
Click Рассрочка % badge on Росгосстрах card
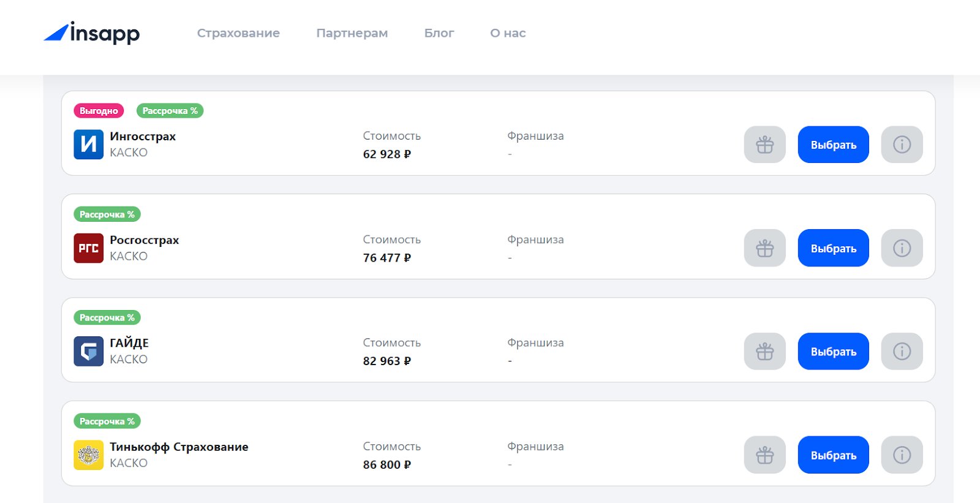click(x=107, y=214)
